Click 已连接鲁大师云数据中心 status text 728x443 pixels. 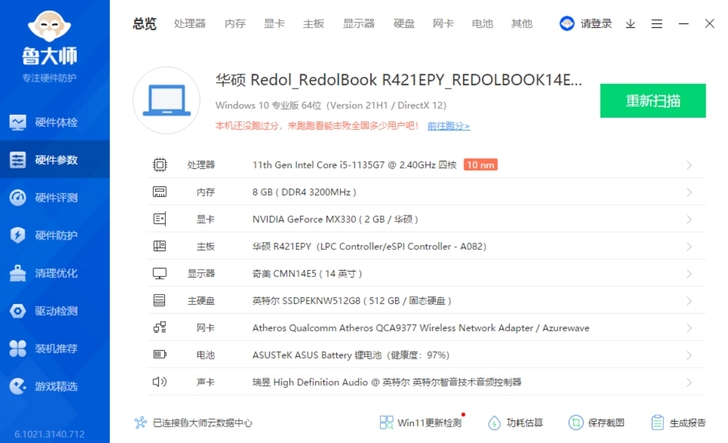(x=202, y=423)
